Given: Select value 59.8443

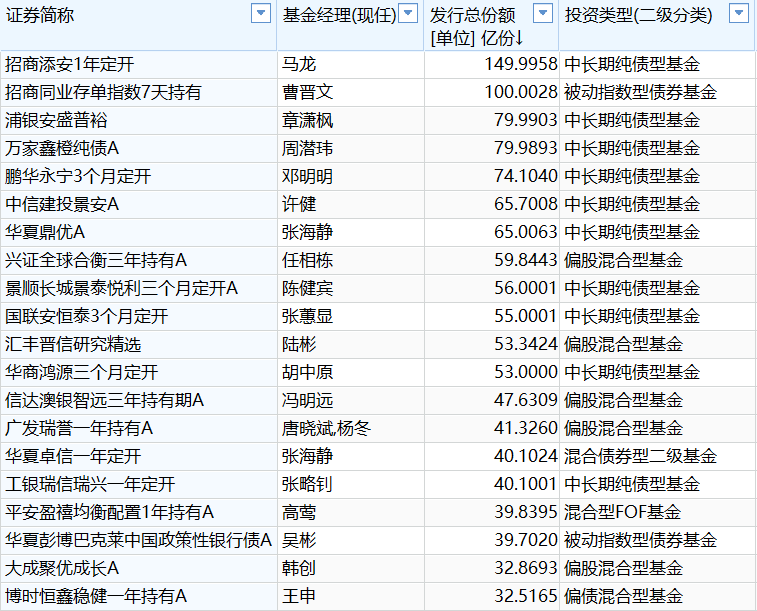Looking at the screenshot, I should 526,260.
